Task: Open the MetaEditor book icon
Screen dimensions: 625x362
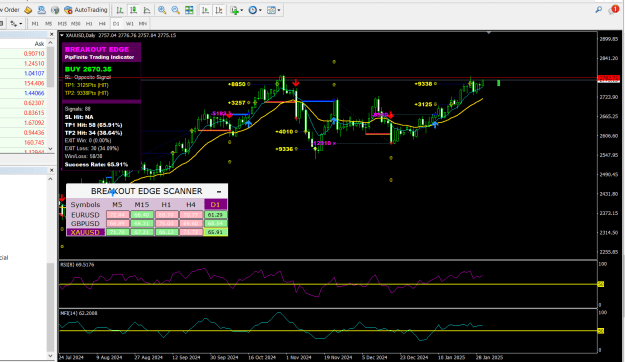Action: 28,10
